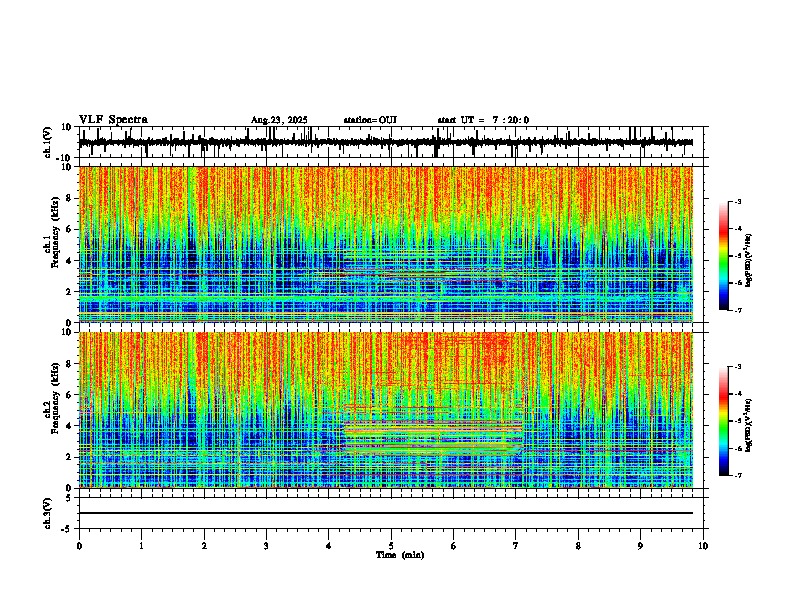Click the 'ch.3(V)' axis label

48,514
